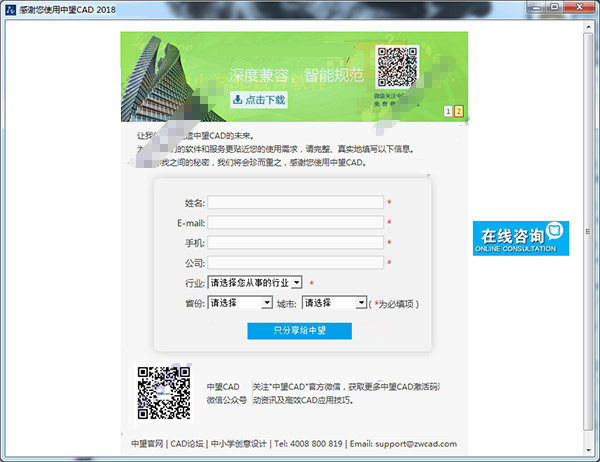
Task: Click the 点击下载 download button in banner
Action: pos(259,100)
